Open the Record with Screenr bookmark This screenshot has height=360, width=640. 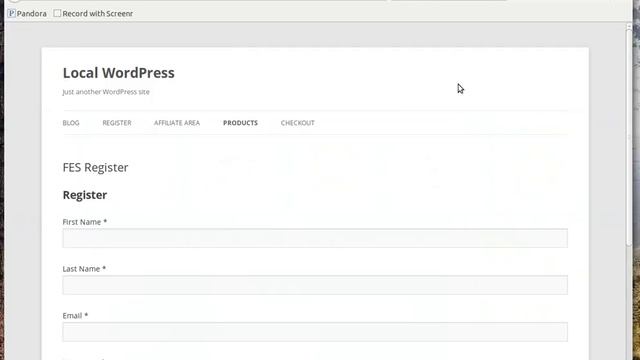(x=93, y=13)
